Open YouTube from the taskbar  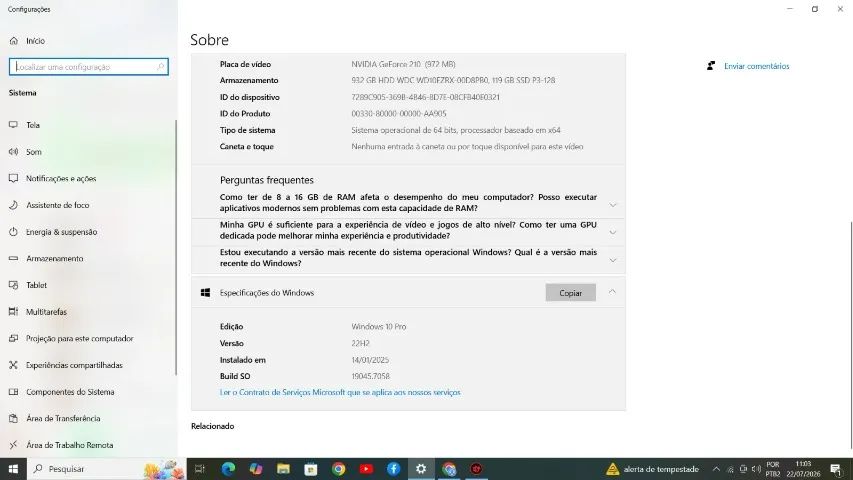(366, 469)
